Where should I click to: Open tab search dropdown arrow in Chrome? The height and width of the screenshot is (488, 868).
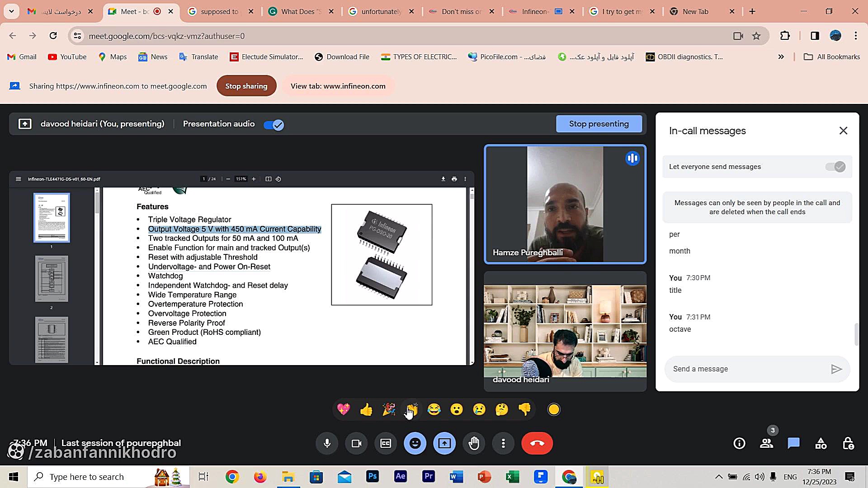click(11, 11)
